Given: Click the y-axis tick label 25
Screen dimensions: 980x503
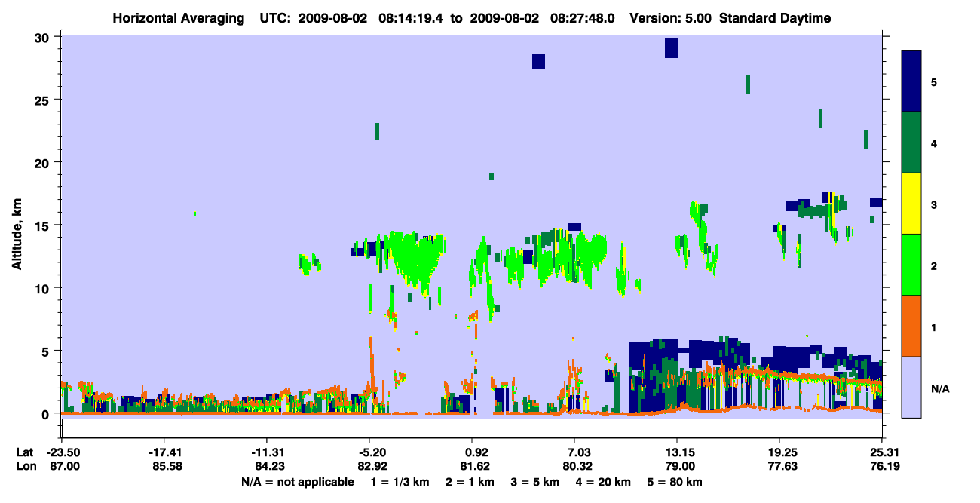Looking at the screenshot, I should tap(44, 100).
